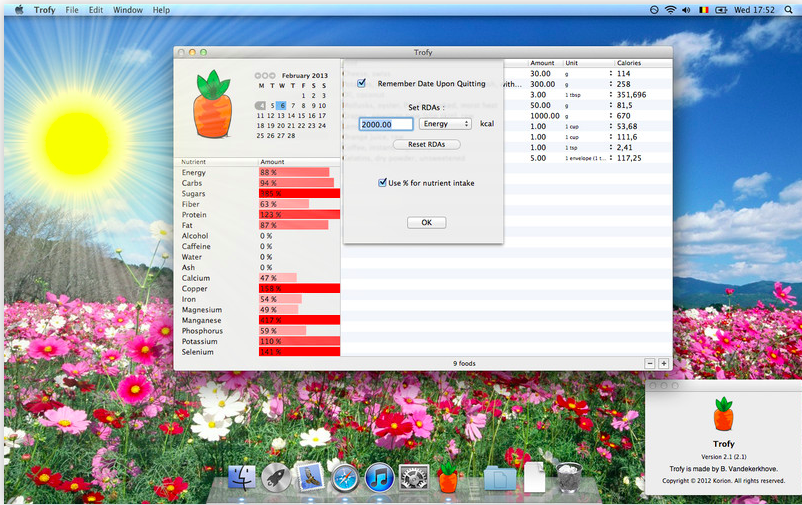
Task: Click the Manganese 417 % bar
Action: click(x=299, y=320)
